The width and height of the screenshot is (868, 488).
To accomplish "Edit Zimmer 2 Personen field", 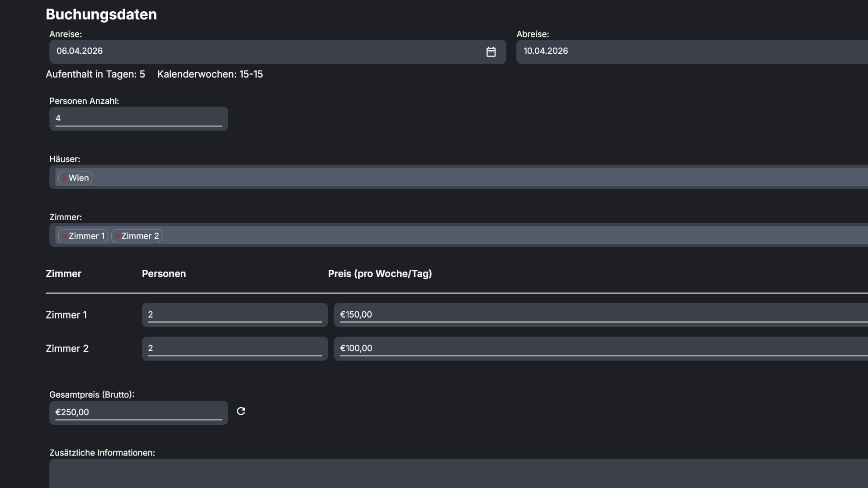I will point(235,348).
